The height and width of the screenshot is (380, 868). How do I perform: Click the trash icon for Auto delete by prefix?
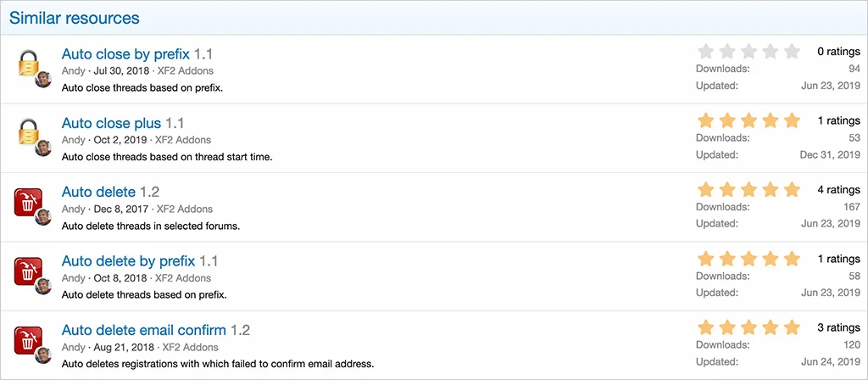click(x=29, y=272)
